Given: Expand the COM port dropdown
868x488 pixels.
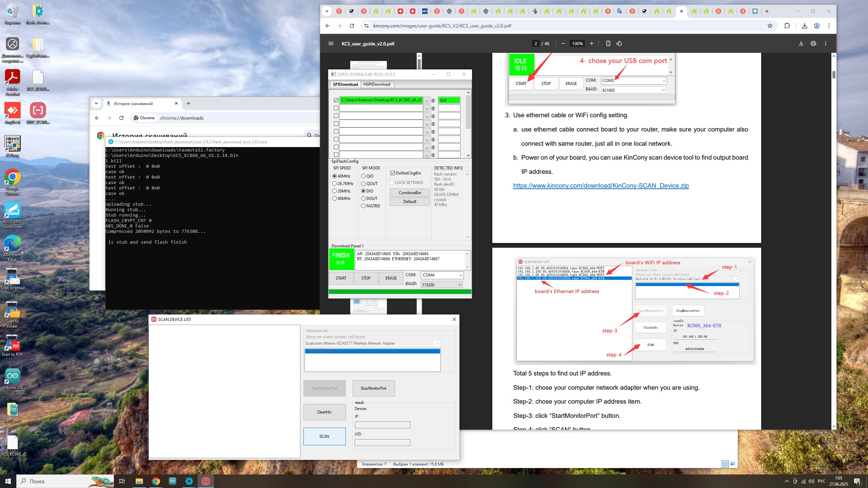Looking at the screenshot, I should coord(460,275).
